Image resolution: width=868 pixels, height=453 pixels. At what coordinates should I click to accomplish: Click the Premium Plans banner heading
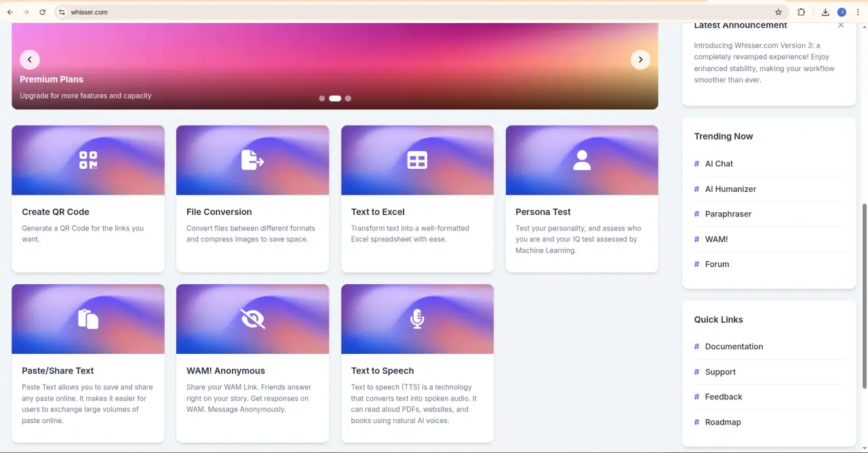pos(52,79)
